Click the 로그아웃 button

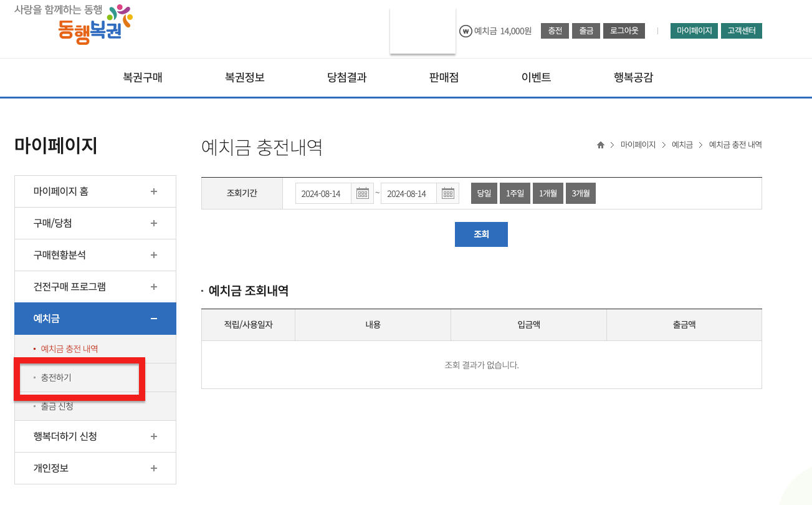(624, 31)
